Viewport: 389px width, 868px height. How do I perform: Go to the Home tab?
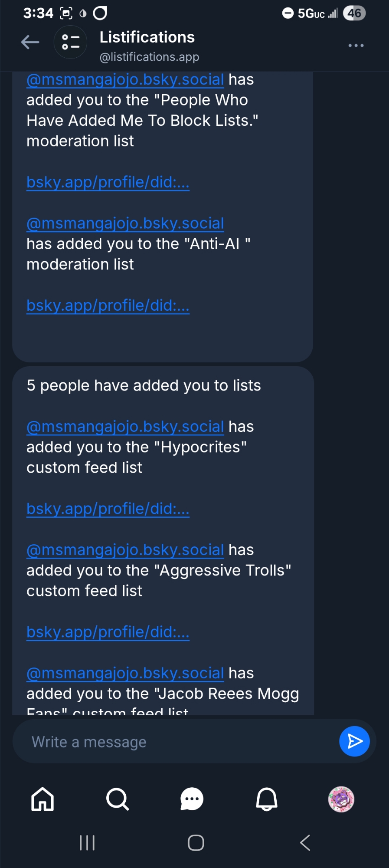[42, 799]
